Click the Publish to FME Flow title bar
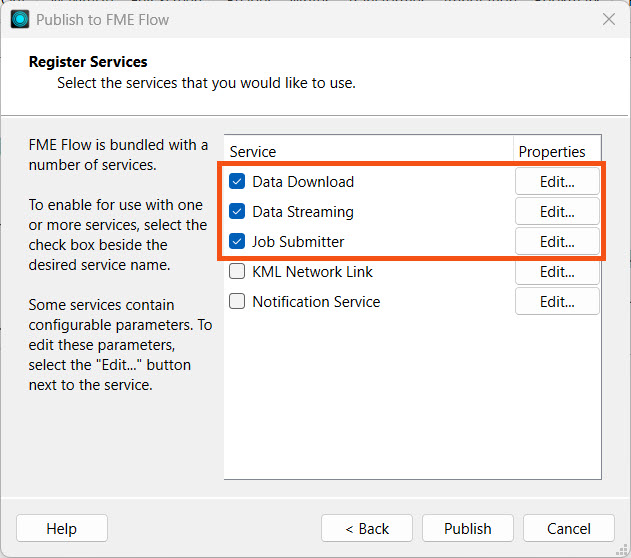 300,19
